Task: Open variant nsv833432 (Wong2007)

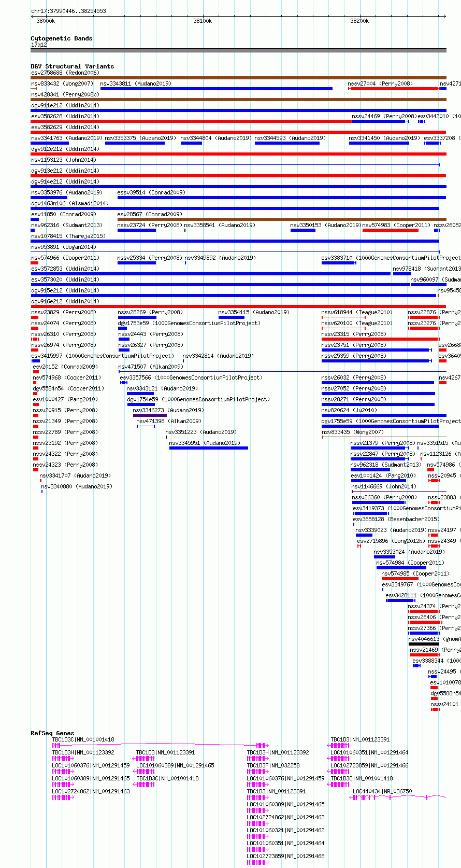Action: (x=62, y=83)
